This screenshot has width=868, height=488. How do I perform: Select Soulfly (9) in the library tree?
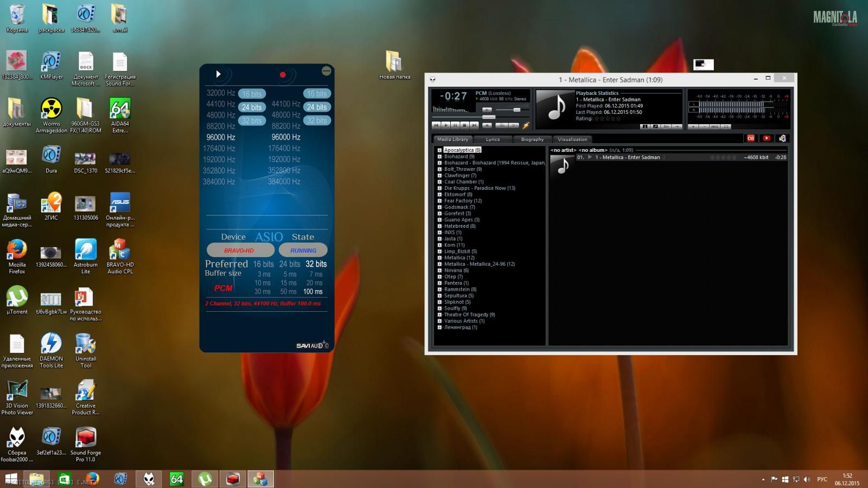[455, 309]
